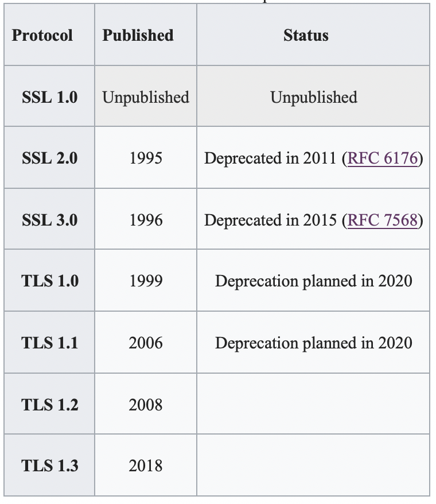
Task: Open the RFC 6176 link
Action: pyautogui.click(x=382, y=158)
